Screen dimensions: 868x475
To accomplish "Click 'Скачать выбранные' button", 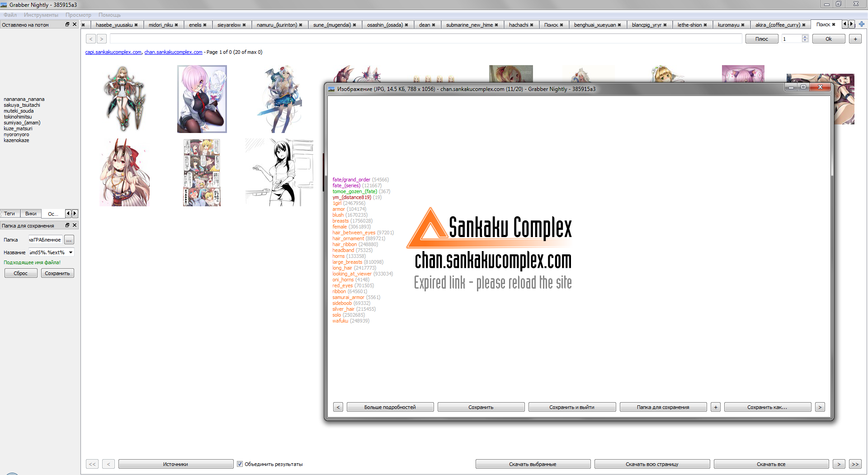I will [533, 464].
